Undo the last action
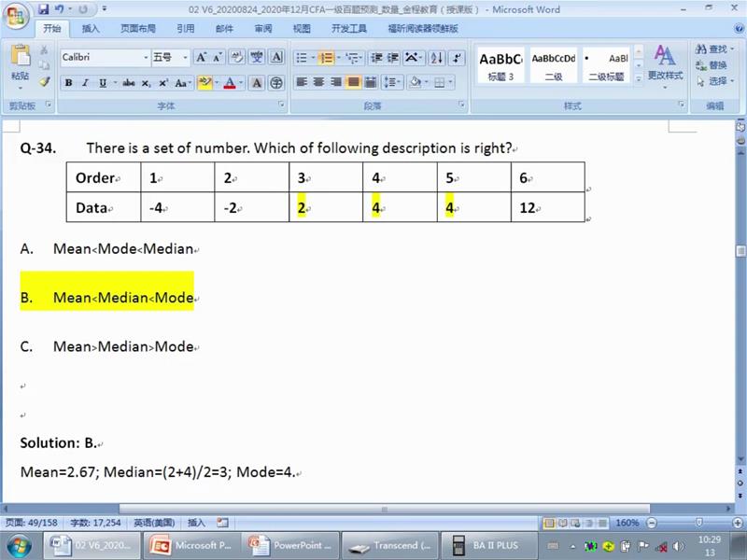Viewport: 747px width, 560px height. click(60, 9)
